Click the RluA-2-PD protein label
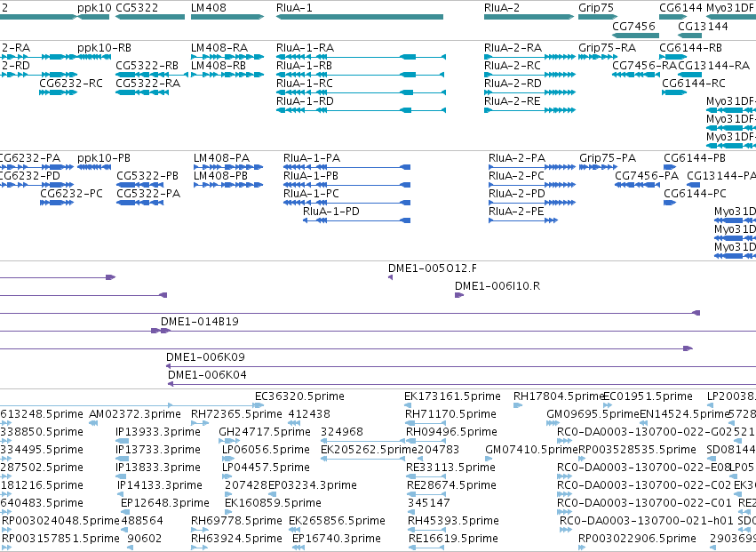The image size is (756, 552). (x=517, y=194)
